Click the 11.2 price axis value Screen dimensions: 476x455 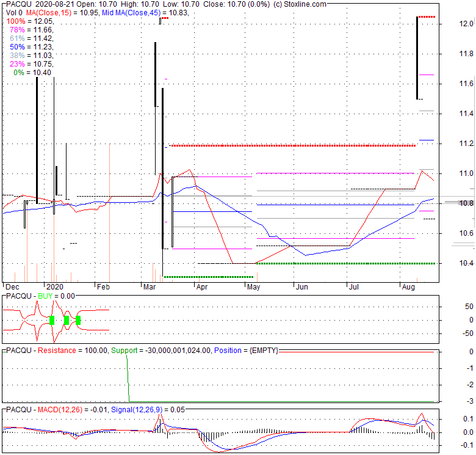tap(466, 144)
